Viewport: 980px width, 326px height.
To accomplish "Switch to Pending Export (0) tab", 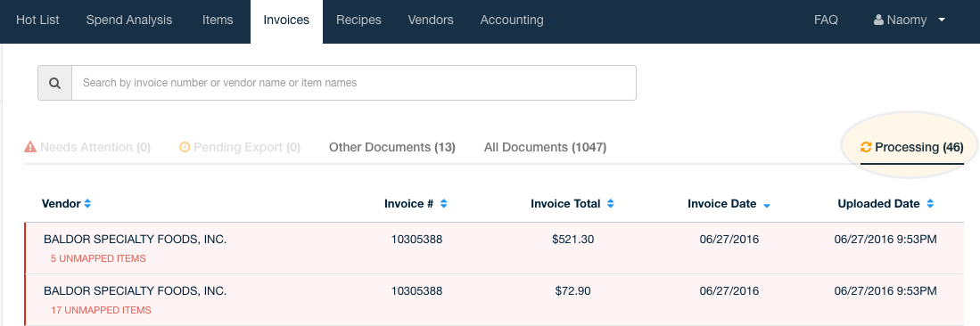I will pos(240,147).
